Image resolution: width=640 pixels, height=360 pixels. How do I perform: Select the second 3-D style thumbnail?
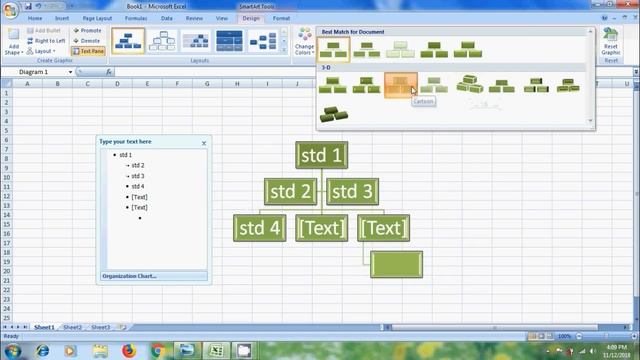pos(367,85)
